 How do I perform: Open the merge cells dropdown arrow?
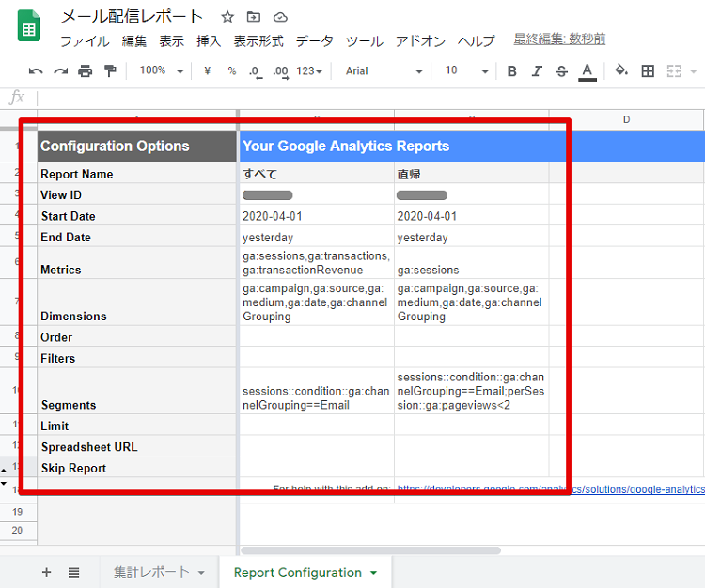(x=694, y=71)
